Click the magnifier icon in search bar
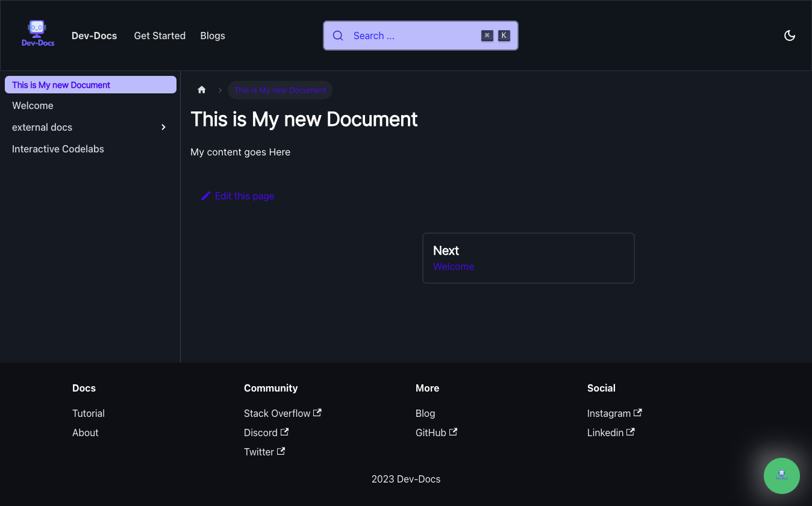Viewport: 812px width, 506px height. [338, 36]
